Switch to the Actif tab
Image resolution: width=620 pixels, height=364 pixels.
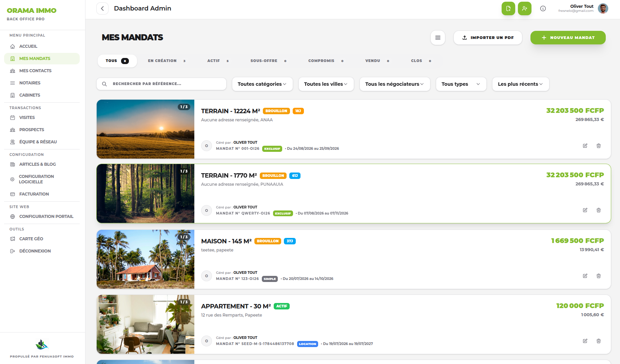[218, 61]
